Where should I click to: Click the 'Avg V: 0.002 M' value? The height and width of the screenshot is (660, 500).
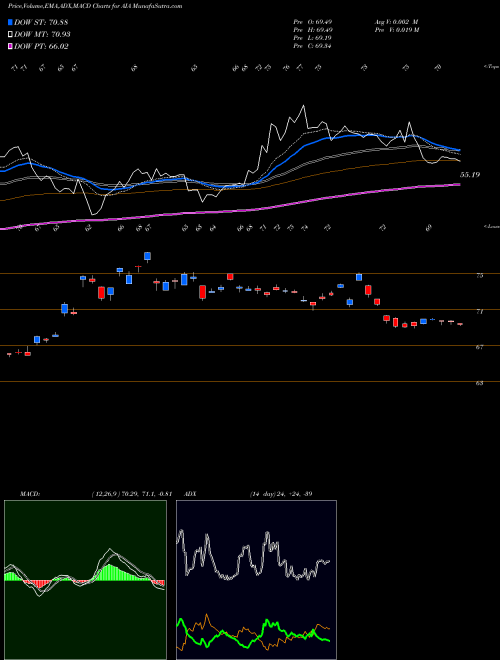(396, 22)
